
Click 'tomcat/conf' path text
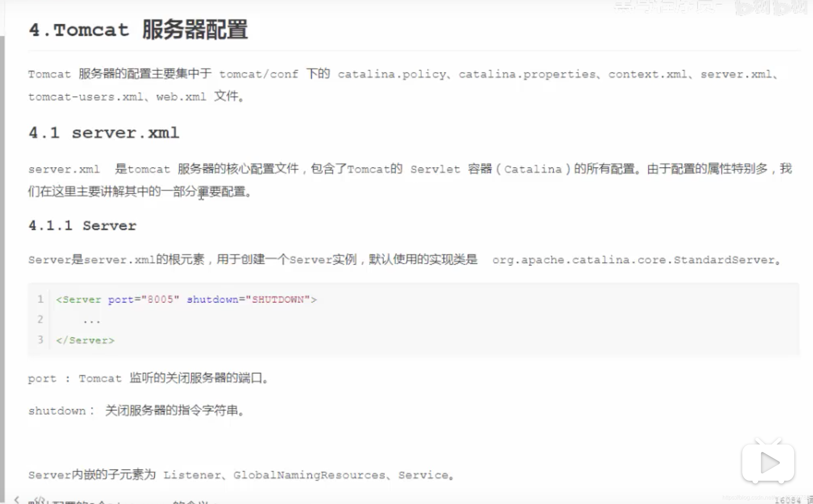(x=259, y=74)
